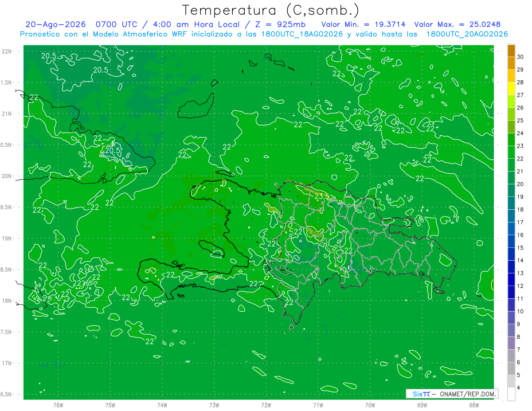Click the "ONAMET/REP.DOM." credit label

(x=467, y=394)
